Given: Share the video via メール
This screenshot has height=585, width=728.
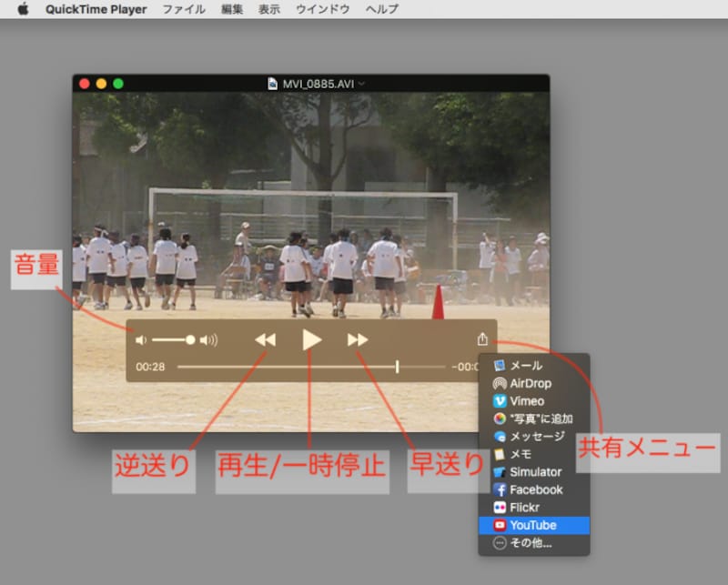Looking at the screenshot, I should tap(530, 366).
